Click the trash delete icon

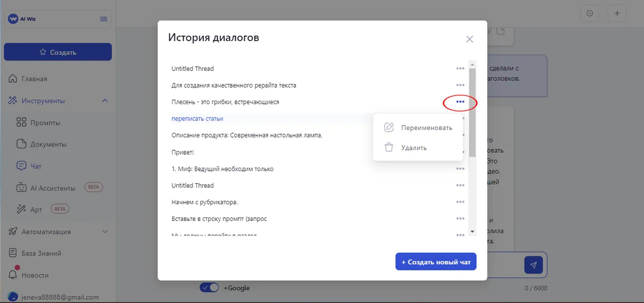389,147
